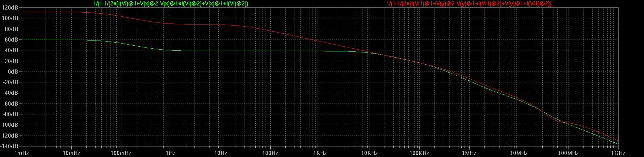Click the 20dB vertical axis label
The width and height of the screenshot is (644, 157).
coord(12,61)
